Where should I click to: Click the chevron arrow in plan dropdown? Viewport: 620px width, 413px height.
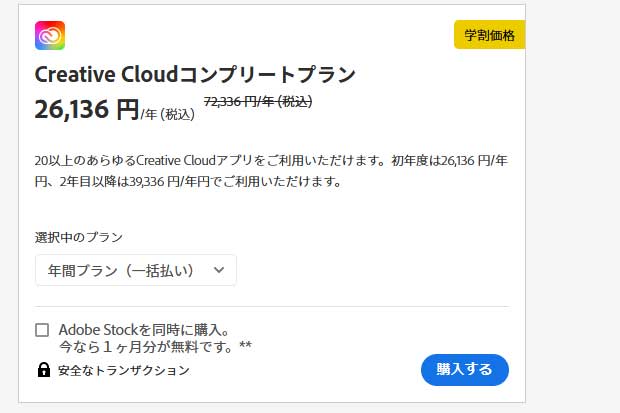[x=219, y=270]
